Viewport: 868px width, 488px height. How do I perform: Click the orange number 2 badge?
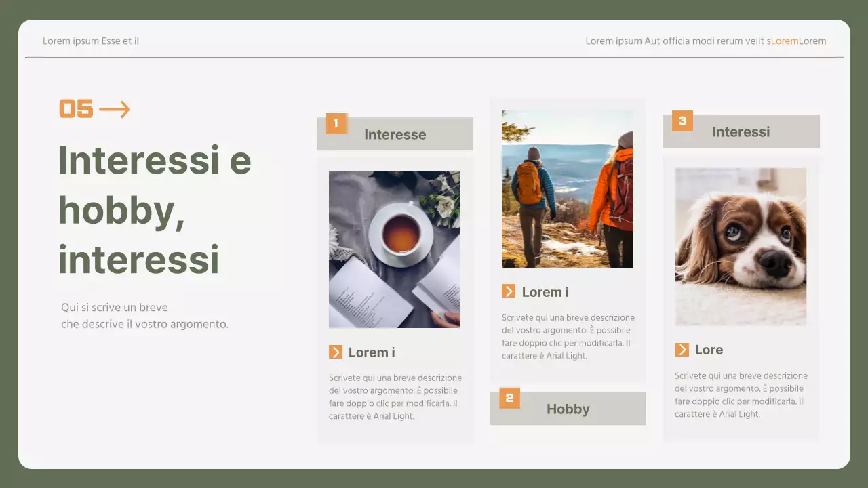(x=509, y=398)
